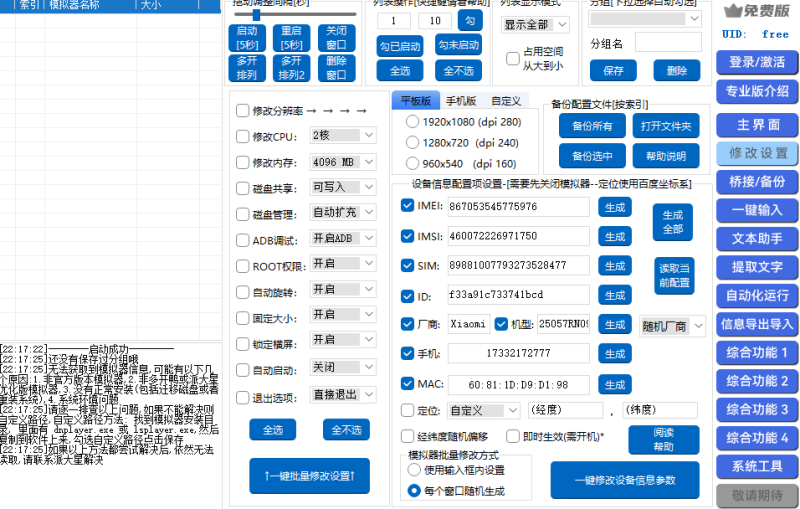Select the 1920x1080 (dpi 280) resolution option
The image size is (800, 509).
413,121
